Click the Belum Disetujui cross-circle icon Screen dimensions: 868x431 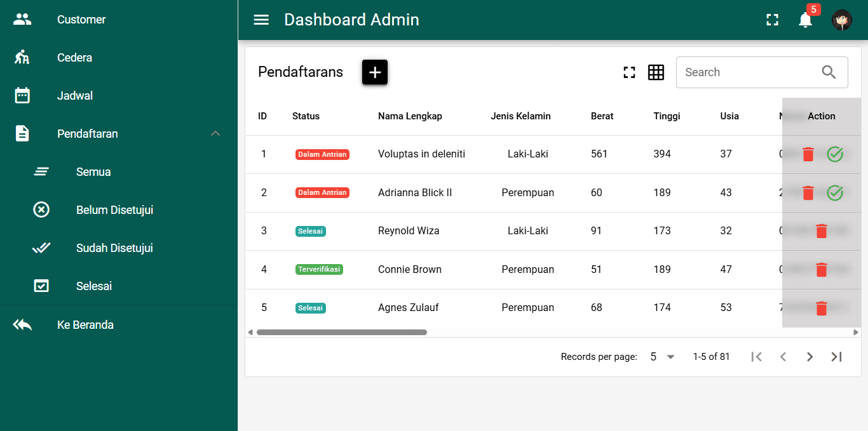coord(41,210)
